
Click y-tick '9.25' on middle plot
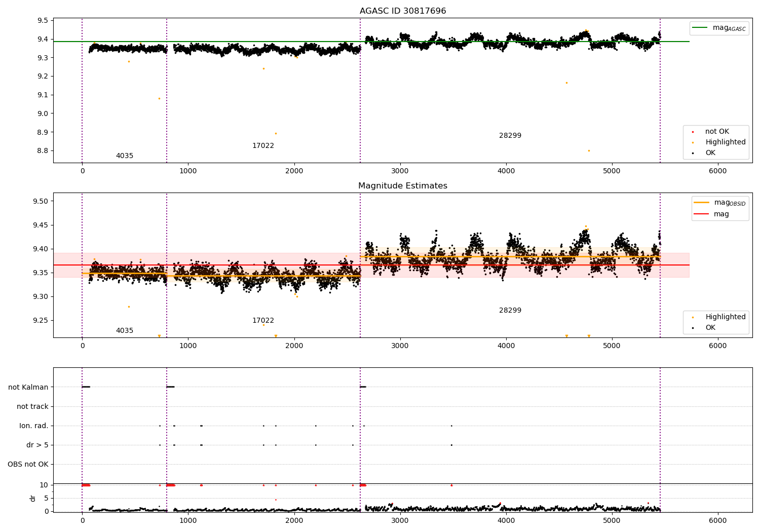pyautogui.click(x=41, y=321)
